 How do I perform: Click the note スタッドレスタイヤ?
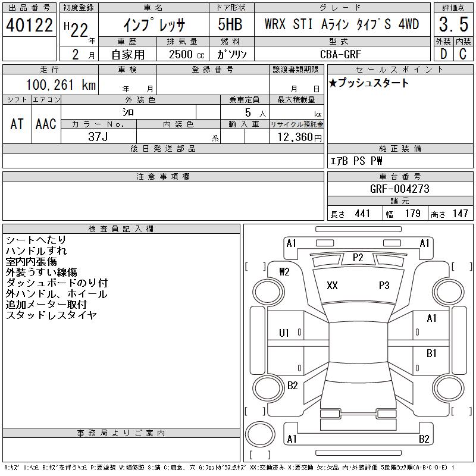coord(51,315)
